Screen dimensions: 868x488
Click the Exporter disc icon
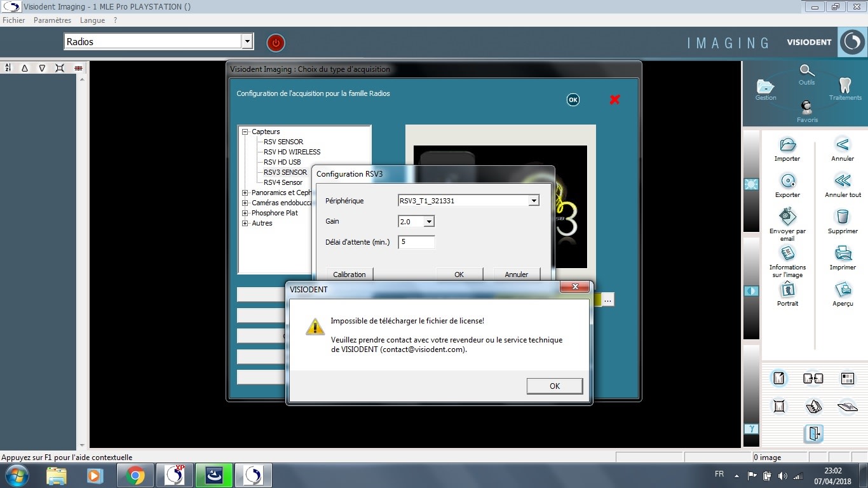787,180
